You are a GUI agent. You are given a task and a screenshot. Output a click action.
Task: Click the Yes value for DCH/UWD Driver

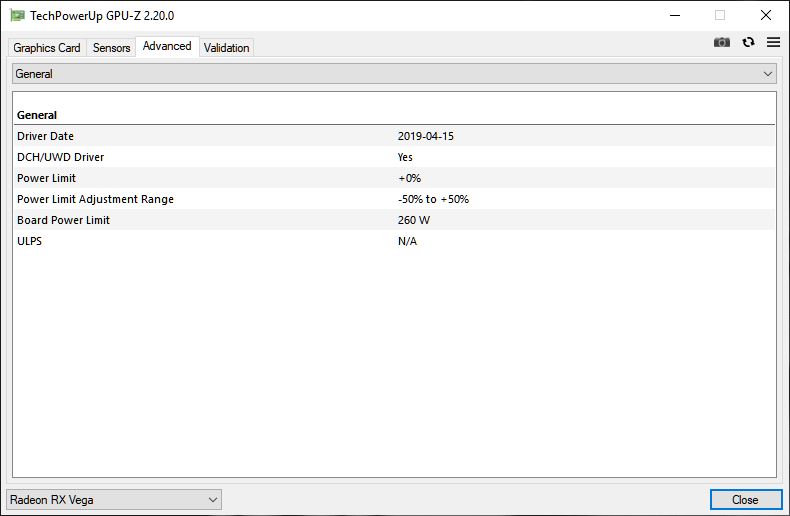coord(405,157)
